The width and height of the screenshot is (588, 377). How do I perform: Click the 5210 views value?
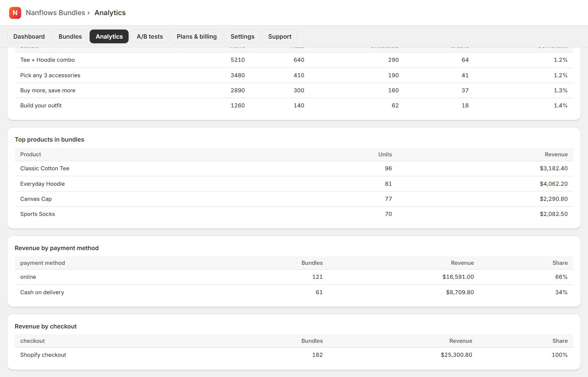[238, 60]
